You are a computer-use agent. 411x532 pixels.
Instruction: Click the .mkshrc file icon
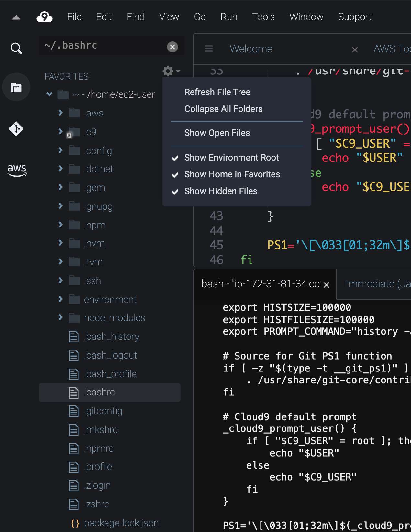pyautogui.click(x=74, y=430)
